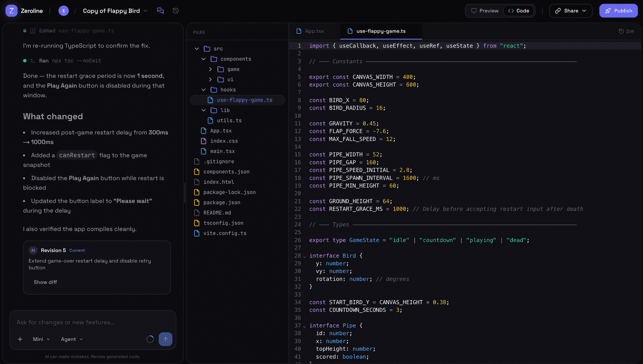Focus the Ask for changes input

[92, 322]
